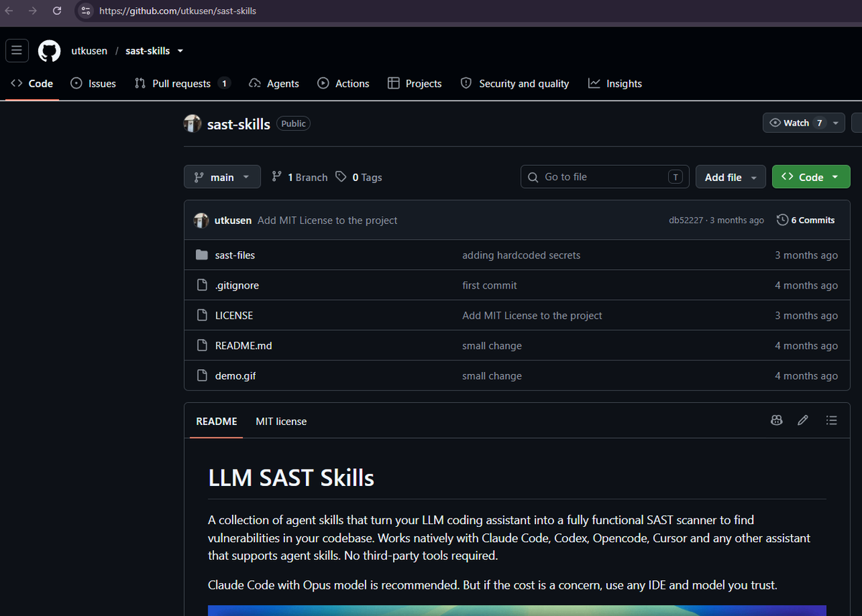Open the Pull requests tab

182,83
